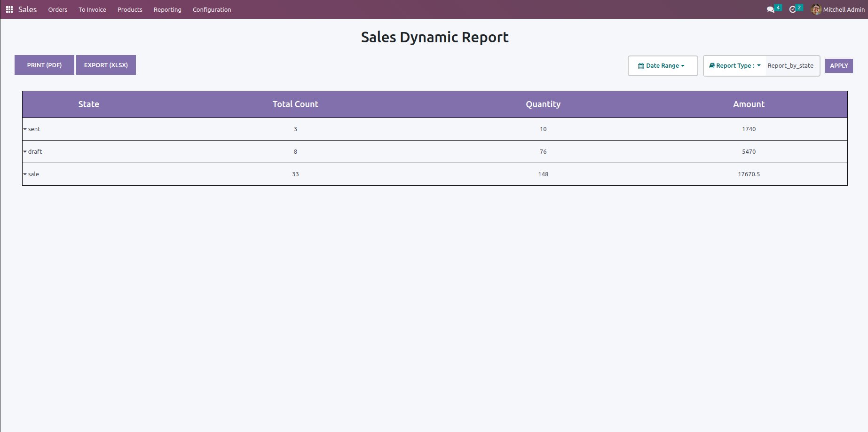Open the Report Type dropdown
The height and width of the screenshot is (432, 868).
click(x=735, y=66)
